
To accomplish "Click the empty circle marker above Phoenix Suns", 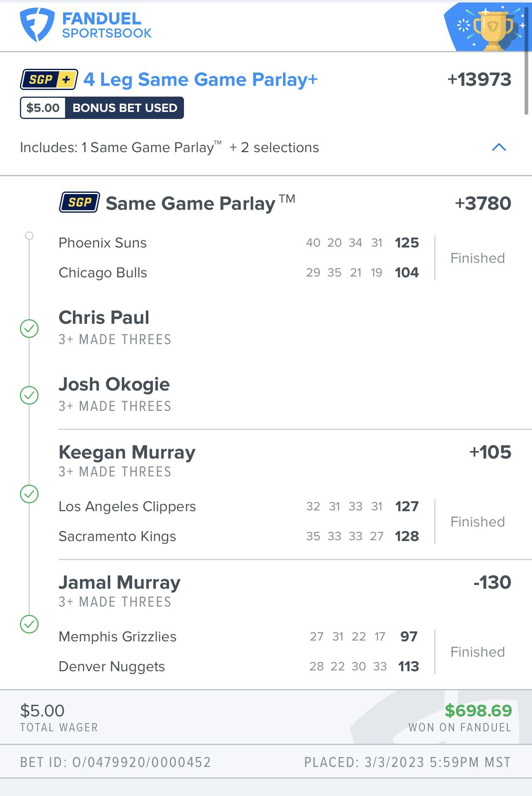I will 29,236.
